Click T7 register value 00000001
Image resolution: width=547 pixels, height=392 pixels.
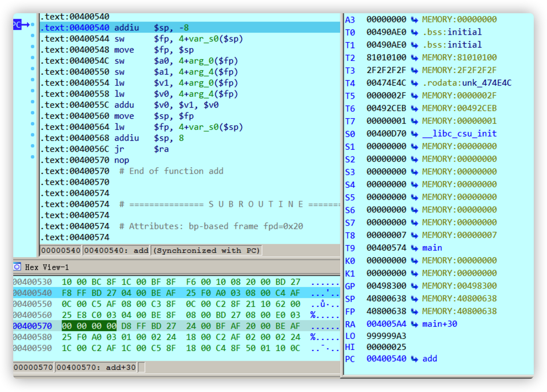pyautogui.click(x=387, y=121)
